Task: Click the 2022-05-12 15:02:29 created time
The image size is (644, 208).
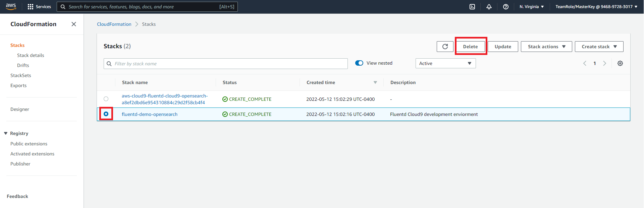Action: (x=340, y=99)
